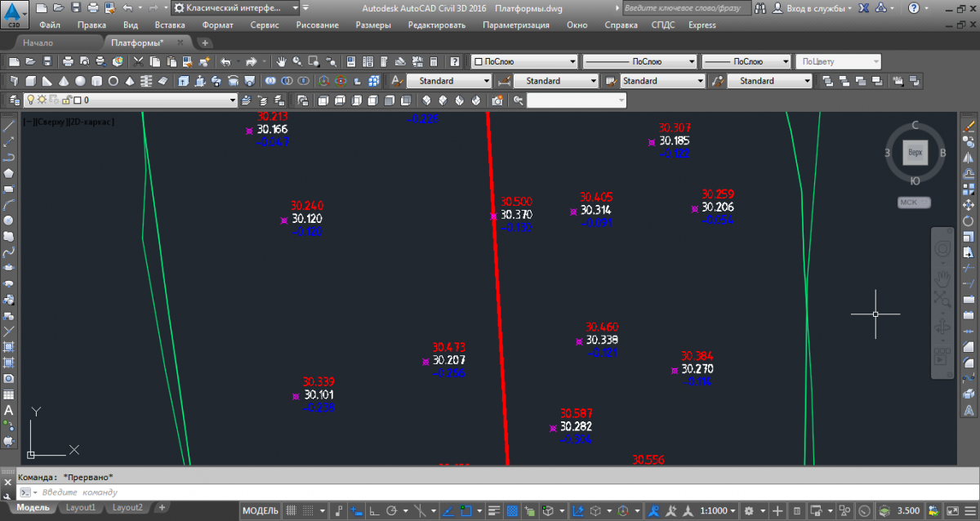Switch to the Layout1 tab
This screenshot has height=521, width=980.
[x=81, y=508]
